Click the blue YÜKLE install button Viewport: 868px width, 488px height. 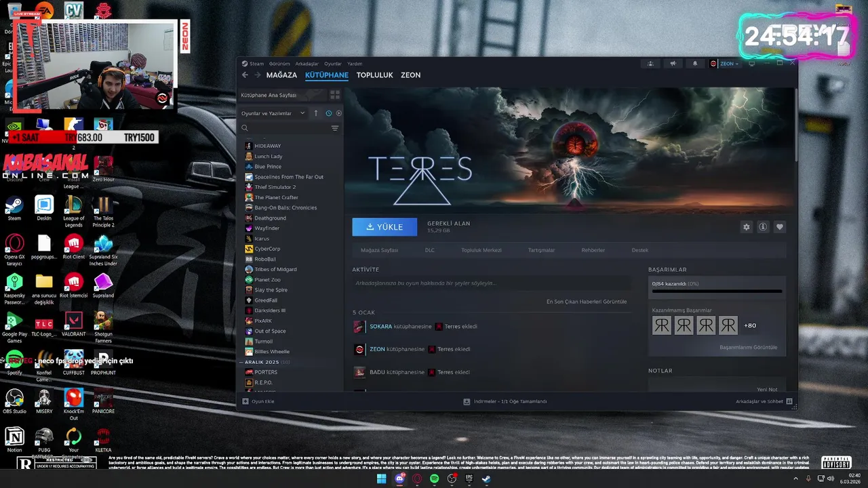tap(384, 227)
